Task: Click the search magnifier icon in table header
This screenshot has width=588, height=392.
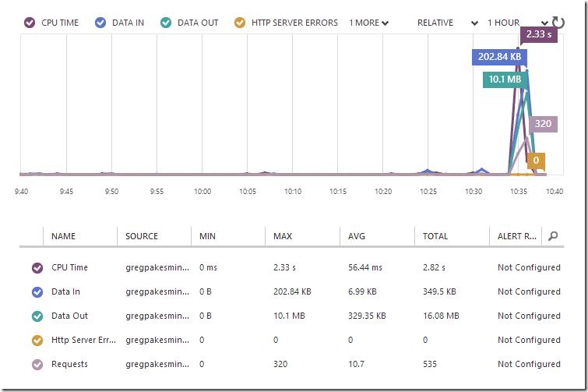Action: coord(553,236)
